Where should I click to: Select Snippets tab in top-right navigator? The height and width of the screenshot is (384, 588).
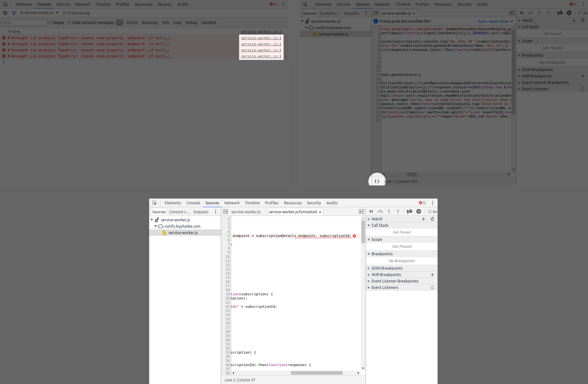click(351, 13)
